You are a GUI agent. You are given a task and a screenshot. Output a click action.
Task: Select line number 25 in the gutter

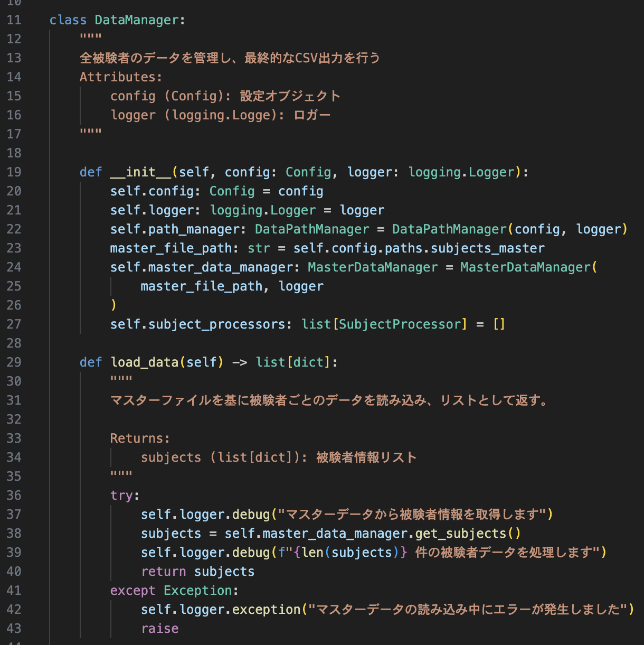click(14, 286)
